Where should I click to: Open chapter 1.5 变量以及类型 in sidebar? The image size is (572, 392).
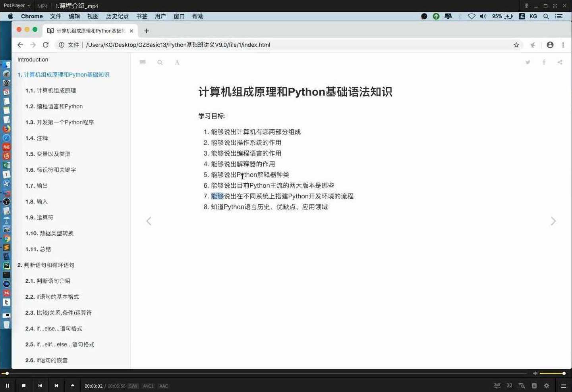(x=48, y=154)
